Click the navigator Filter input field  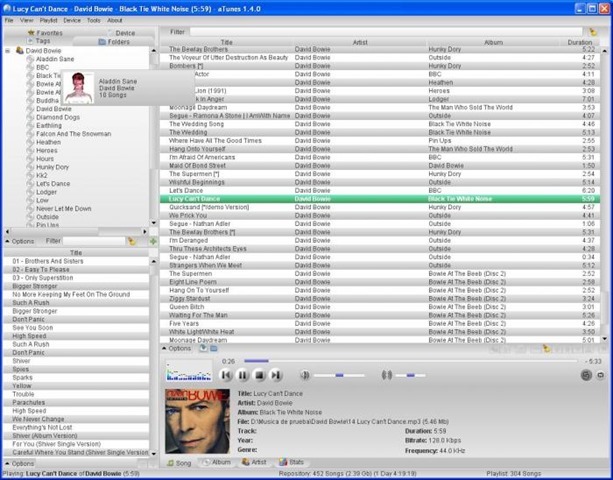(x=94, y=241)
